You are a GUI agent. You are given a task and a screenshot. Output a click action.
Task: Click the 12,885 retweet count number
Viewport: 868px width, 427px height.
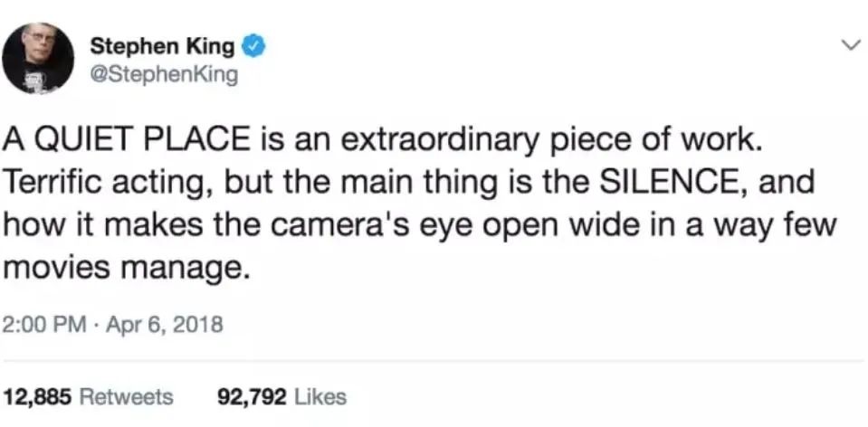38,396
